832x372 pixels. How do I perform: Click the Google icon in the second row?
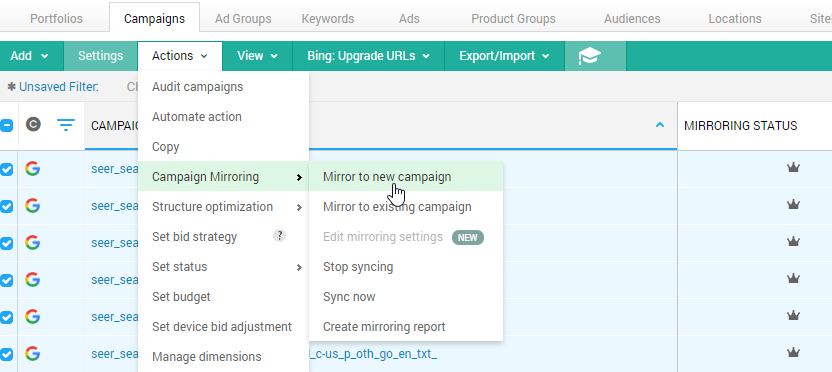32,205
